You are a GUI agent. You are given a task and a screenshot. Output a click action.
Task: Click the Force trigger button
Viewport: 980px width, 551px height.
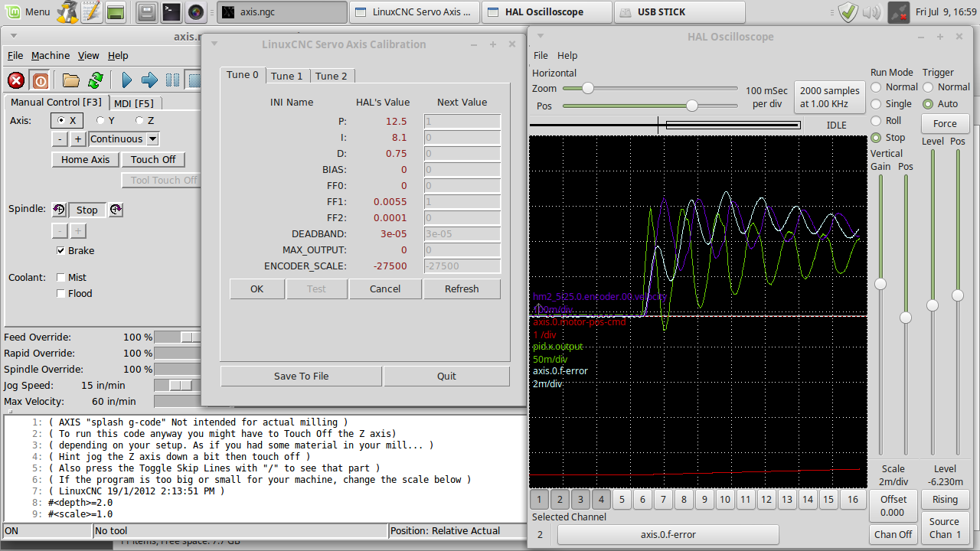coord(945,124)
